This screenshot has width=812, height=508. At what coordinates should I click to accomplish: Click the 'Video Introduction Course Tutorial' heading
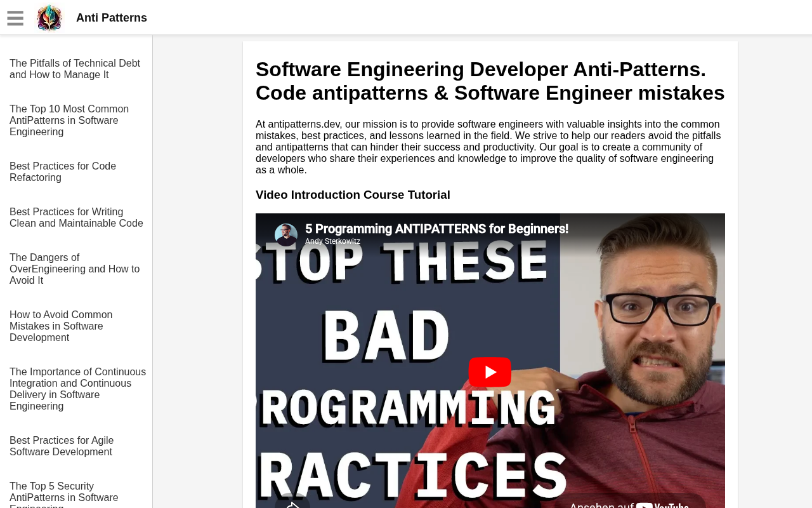click(x=353, y=195)
